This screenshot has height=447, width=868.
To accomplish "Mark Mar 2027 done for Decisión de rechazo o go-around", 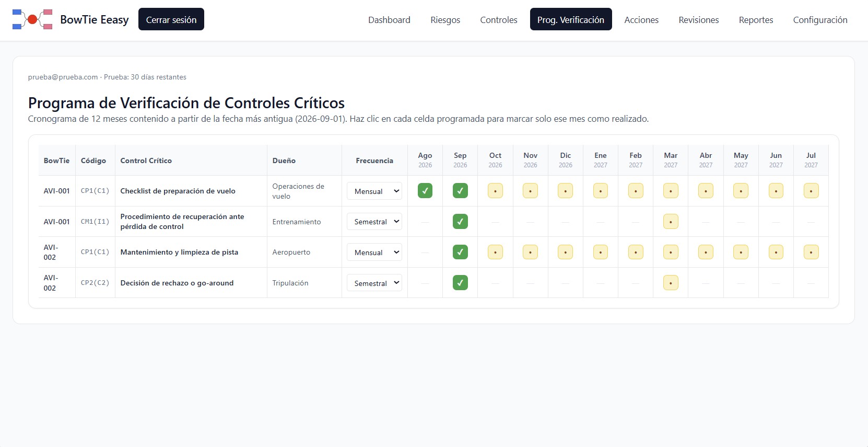I will click(671, 283).
